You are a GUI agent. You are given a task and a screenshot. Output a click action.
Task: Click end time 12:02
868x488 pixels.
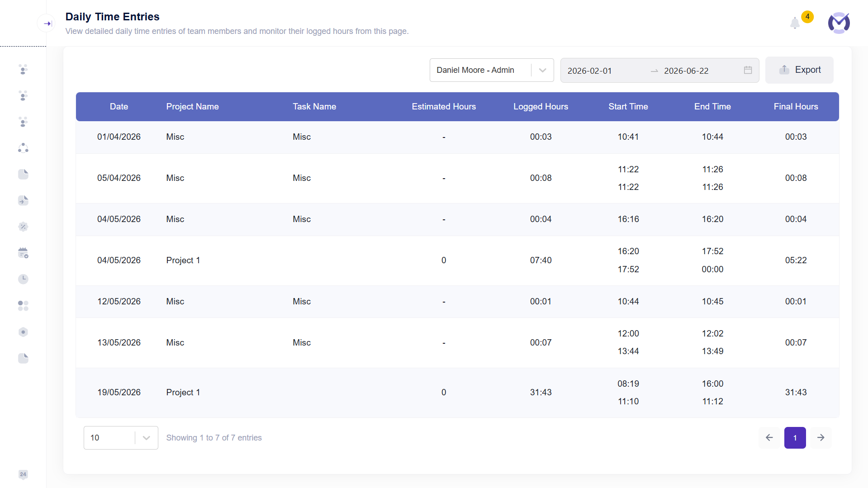[712, 334]
